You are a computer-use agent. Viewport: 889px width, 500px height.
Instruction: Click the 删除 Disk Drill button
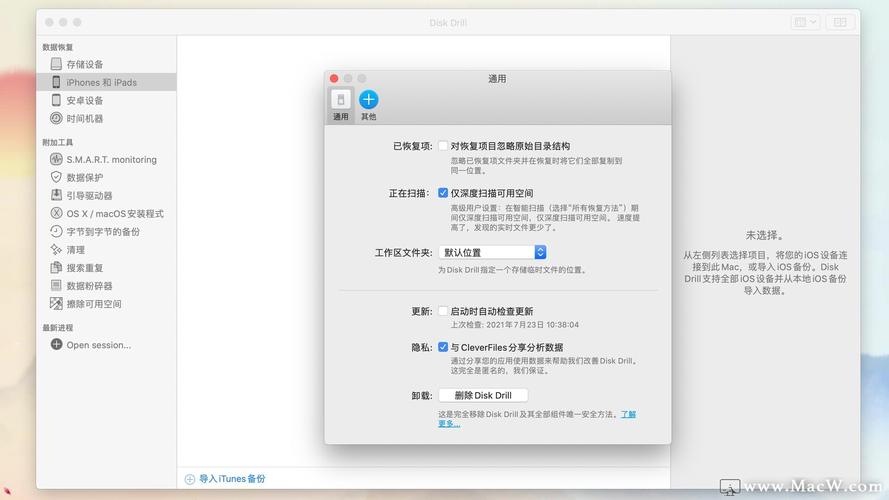pos(483,395)
